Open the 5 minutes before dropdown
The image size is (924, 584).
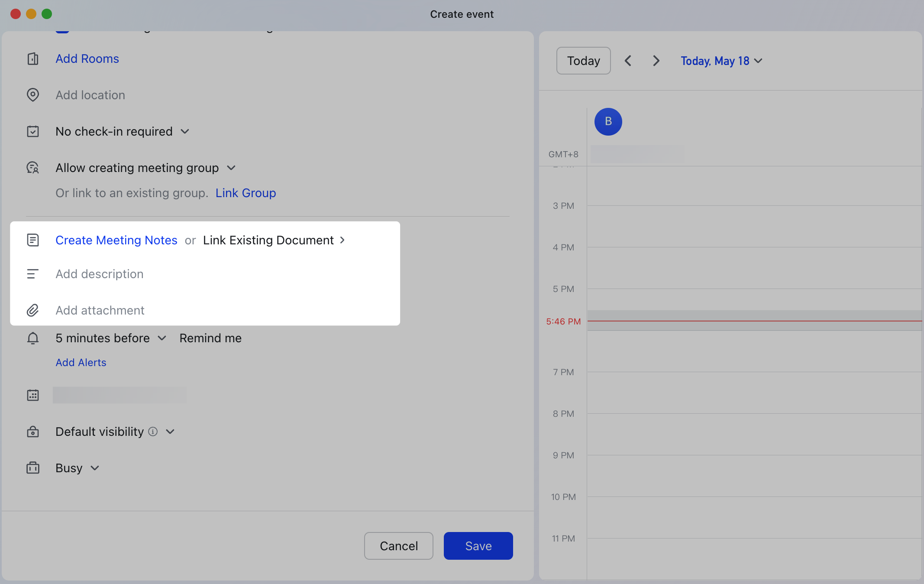[111, 338]
